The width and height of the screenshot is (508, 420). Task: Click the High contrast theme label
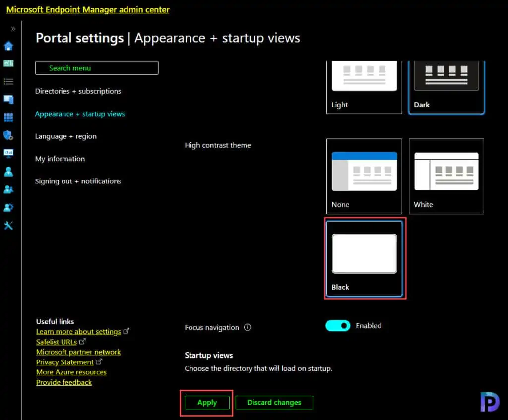218,145
